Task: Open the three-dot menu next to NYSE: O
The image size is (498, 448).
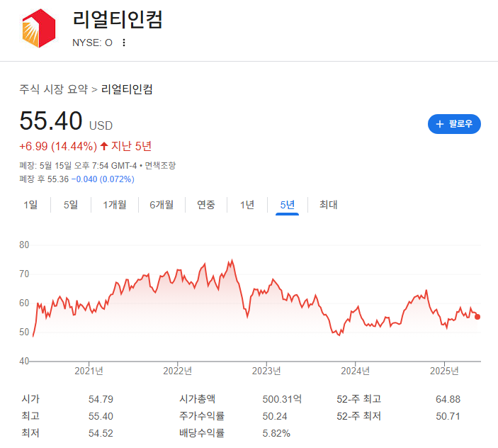Action: coord(124,43)
